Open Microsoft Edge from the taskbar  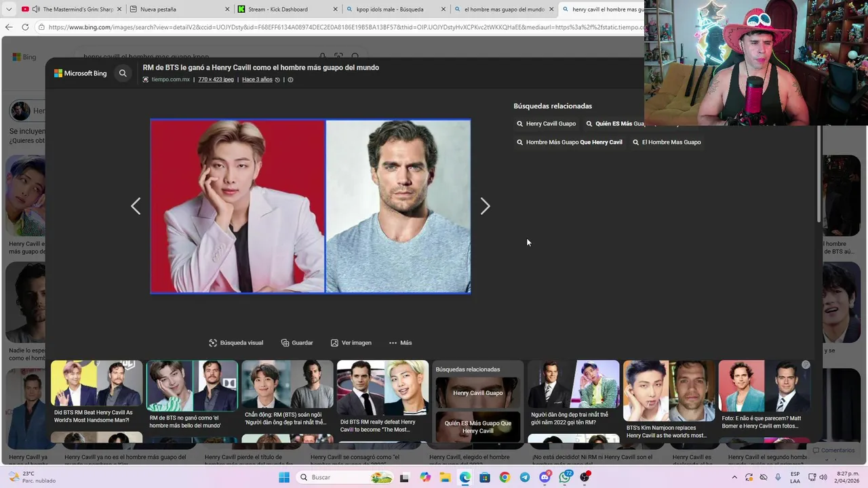pyautogui.click(x=465, y=477)
